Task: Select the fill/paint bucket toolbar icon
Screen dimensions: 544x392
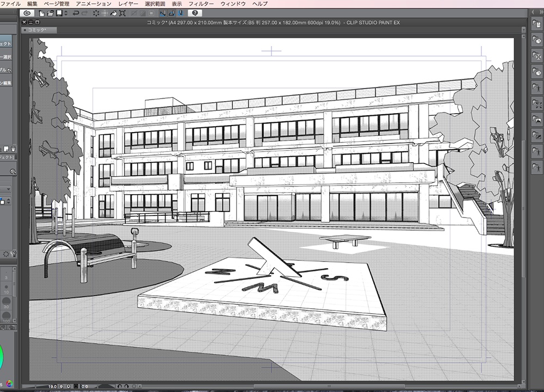Action: tap(114, 14)
